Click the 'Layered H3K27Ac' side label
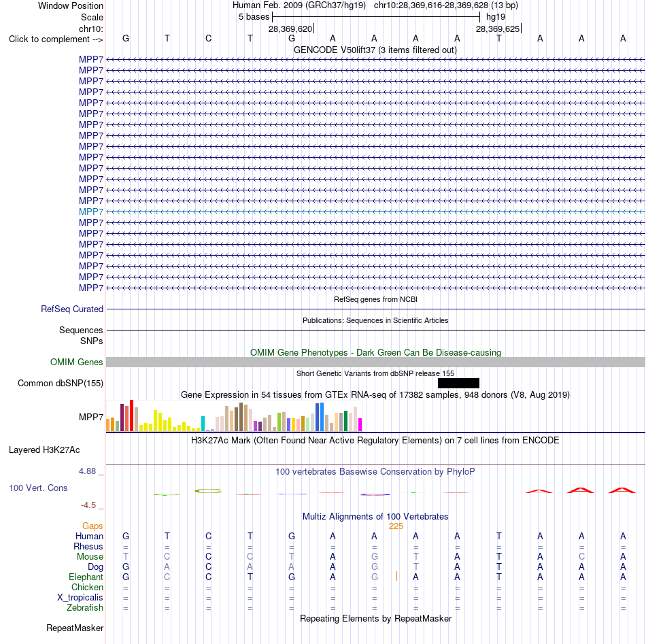This screenshot has width=646, height=644. [44, 450]
